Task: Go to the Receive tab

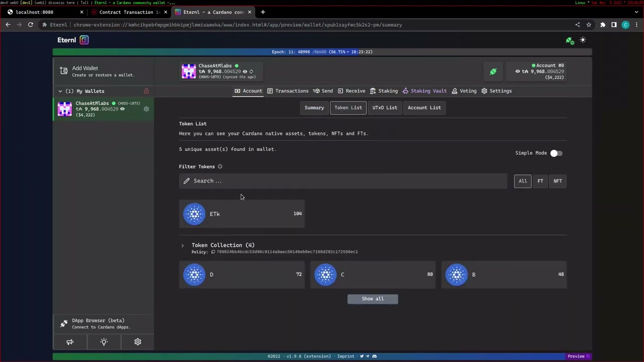Action: 351,91
